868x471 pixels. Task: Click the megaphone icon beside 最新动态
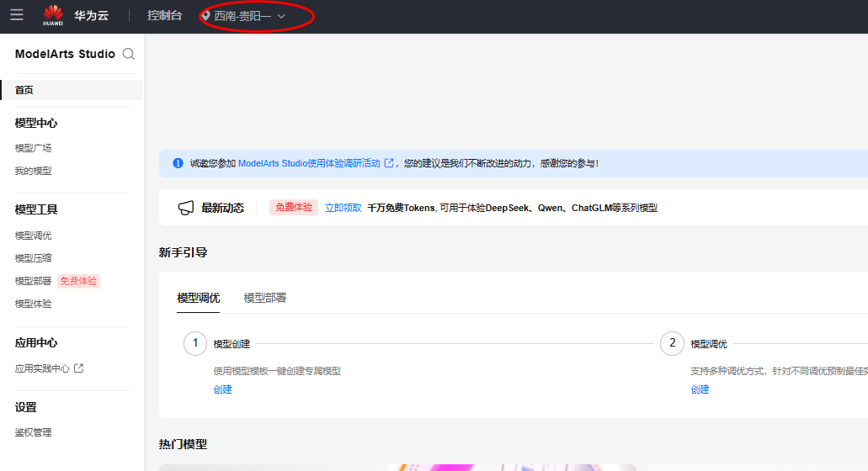tap(185, 208)
